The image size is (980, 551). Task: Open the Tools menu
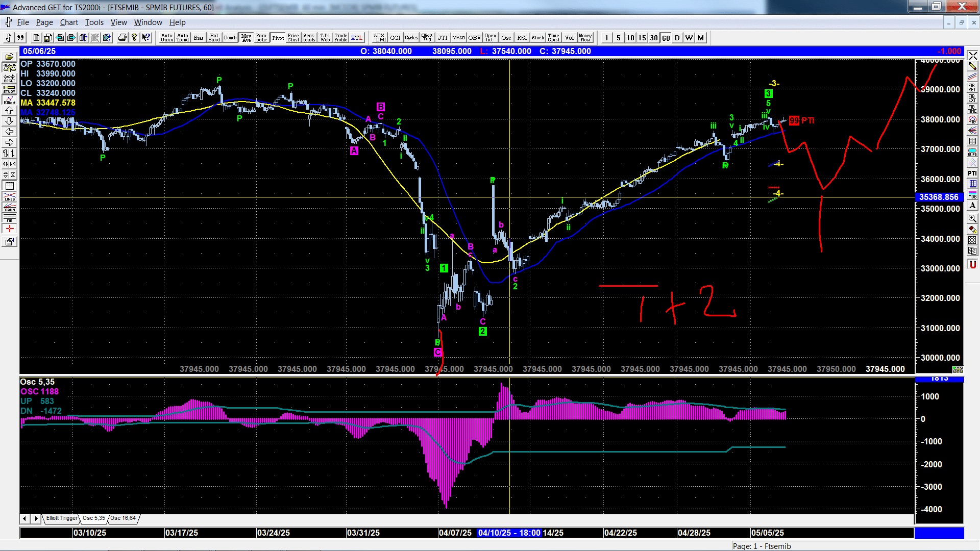94,22
